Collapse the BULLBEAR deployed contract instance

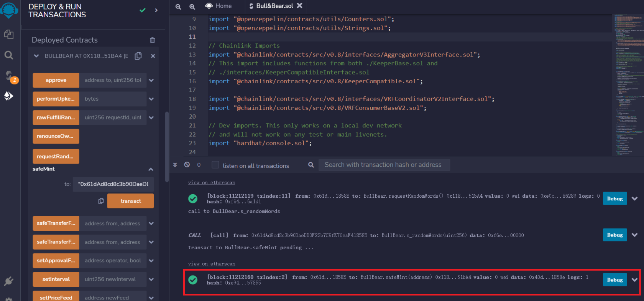click(36, 56)
